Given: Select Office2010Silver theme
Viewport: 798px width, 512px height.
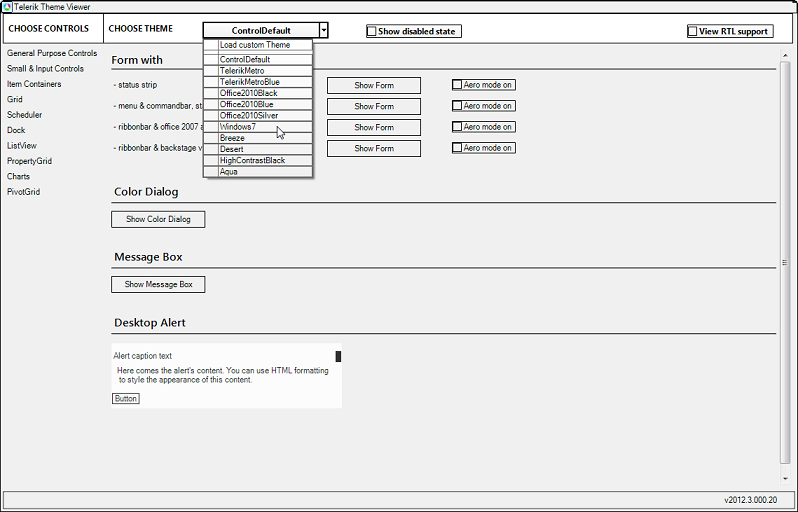Looking at the screenshot, I should pos(258,116).
